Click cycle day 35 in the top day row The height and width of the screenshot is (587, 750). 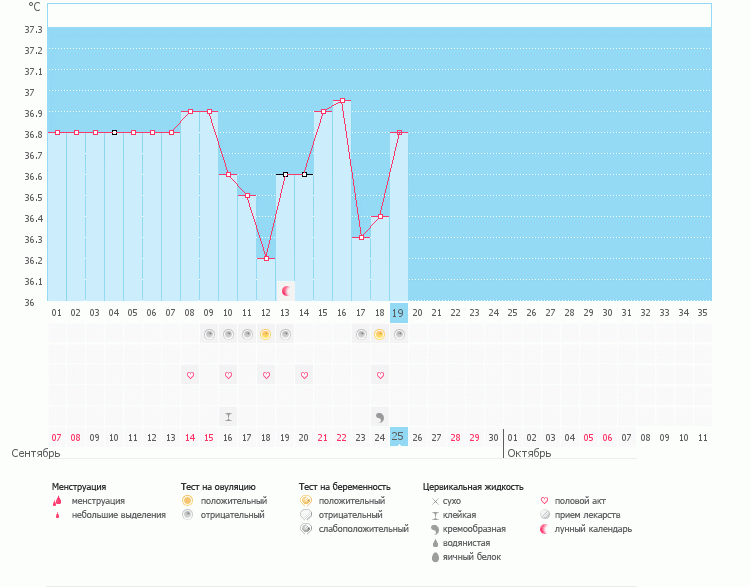(703, 313)
